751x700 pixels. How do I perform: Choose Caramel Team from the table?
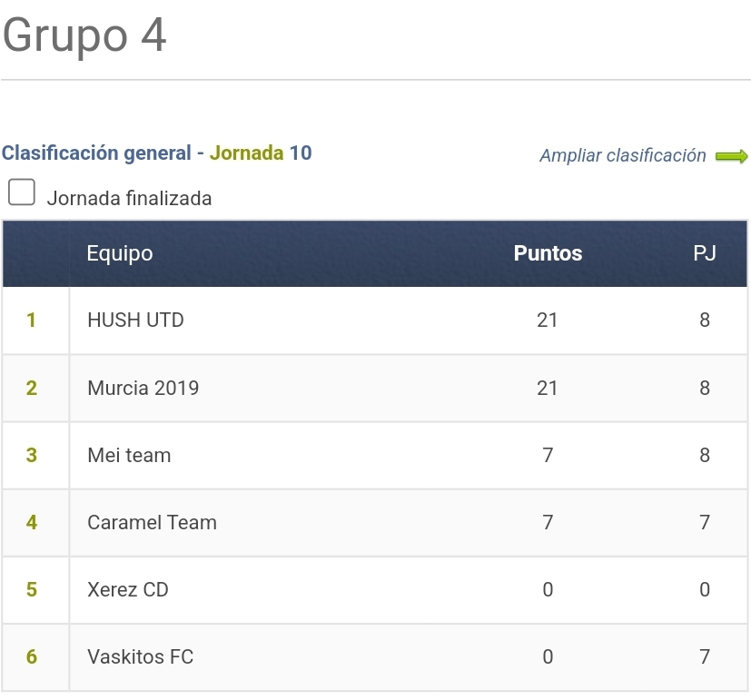pos(152,522)
